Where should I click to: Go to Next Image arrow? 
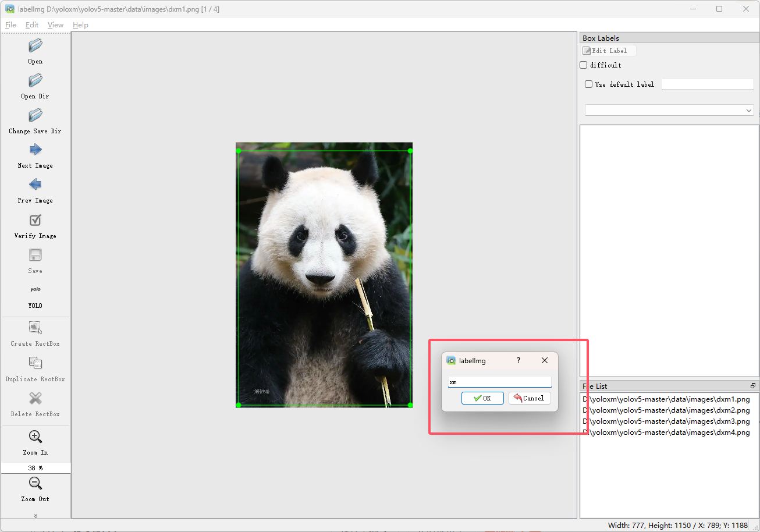click(35, 150)
